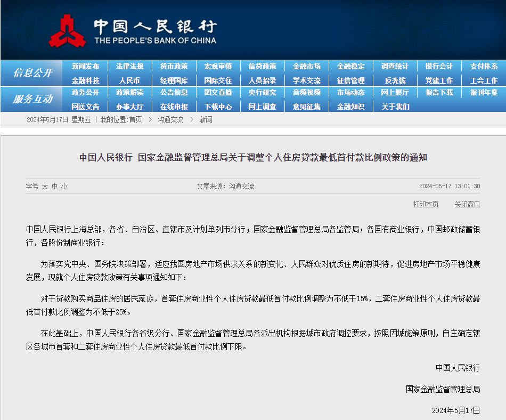
Task: Open 网上展厅 page
Action: pyautogui.click(x=395, y=92)
